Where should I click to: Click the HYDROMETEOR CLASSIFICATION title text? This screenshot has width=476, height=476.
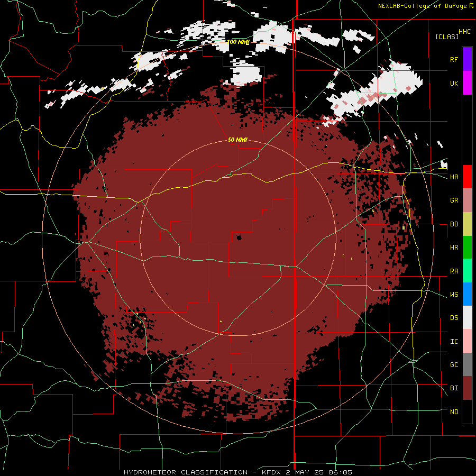pyautogui.click(x=186, y=472)
